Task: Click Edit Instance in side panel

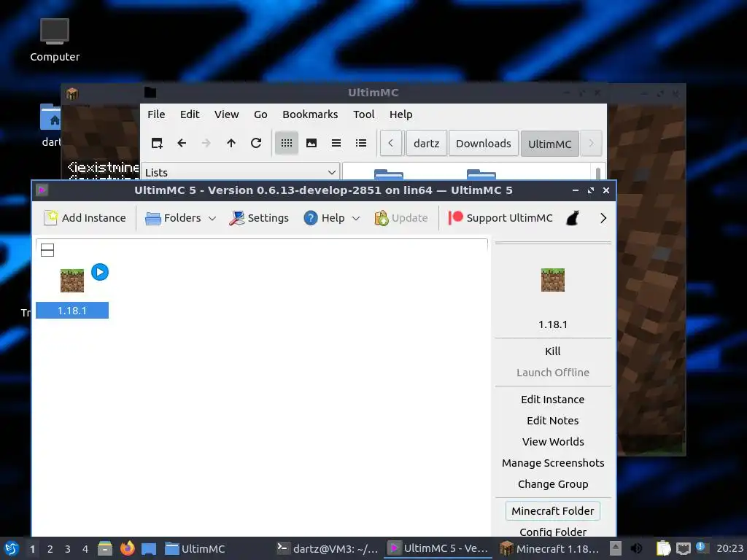Action: (x=553, y=400)
